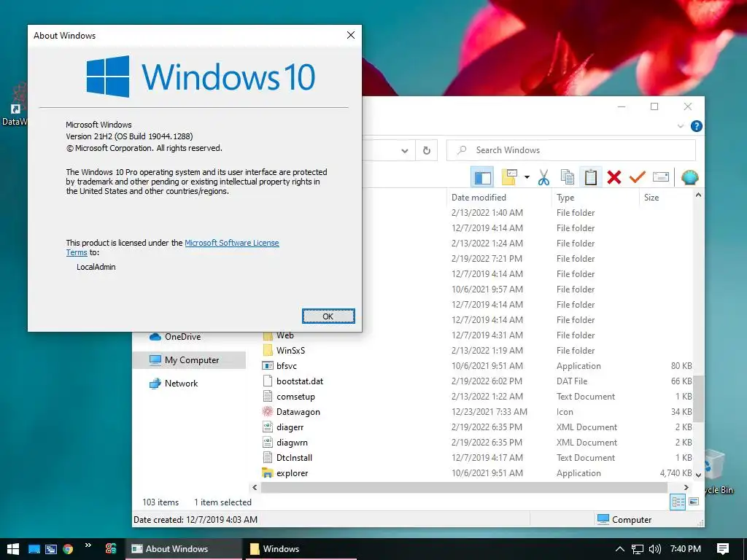Switch to Large icons view in status bar

click(x=694, y=502)
